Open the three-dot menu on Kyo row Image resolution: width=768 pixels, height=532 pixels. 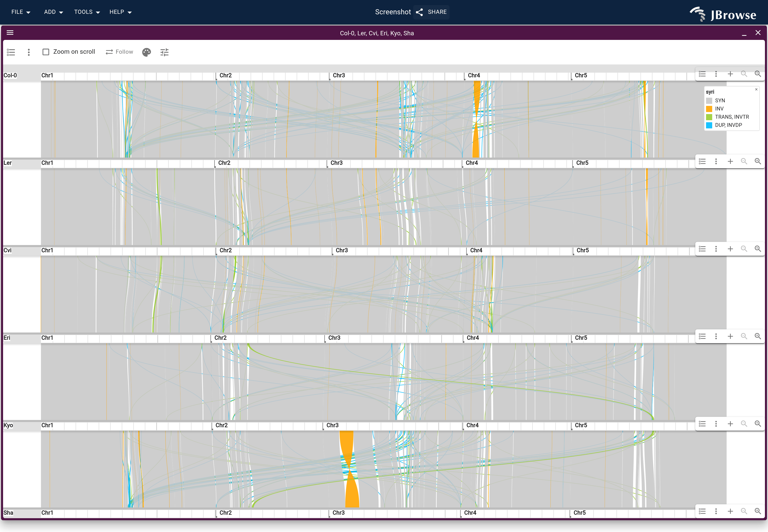pyautogui.click(x=716, y=424)
